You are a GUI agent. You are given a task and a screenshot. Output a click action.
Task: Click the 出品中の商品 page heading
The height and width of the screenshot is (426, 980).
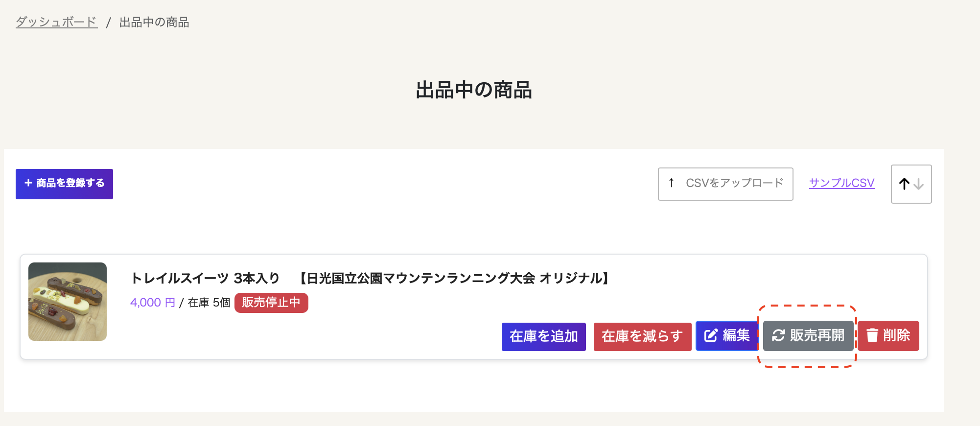474,90
